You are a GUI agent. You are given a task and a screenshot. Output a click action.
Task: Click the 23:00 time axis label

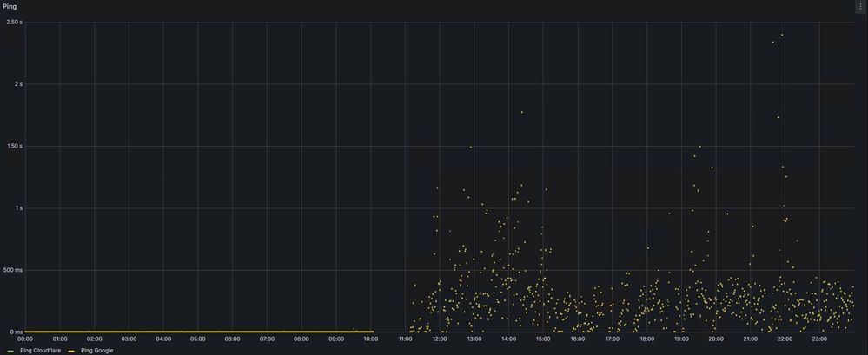tap(819, 339)
